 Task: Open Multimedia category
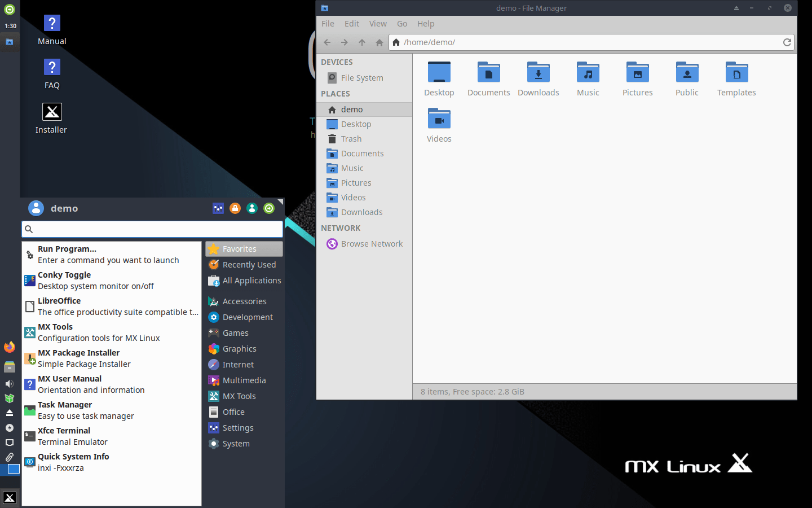tap(244, 380)
